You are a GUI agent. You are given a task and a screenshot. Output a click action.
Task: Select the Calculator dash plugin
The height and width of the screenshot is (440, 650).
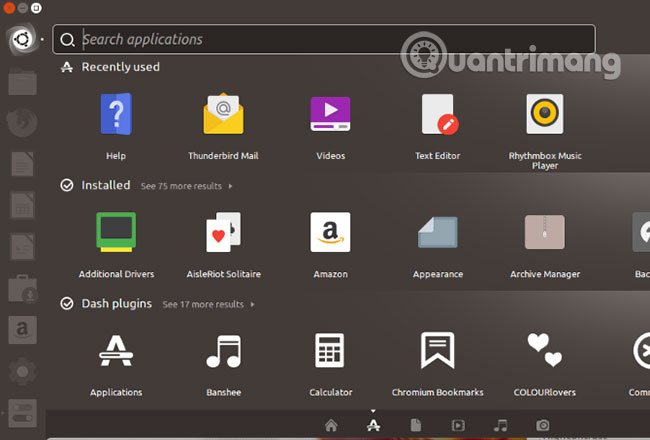coord(330,350)
